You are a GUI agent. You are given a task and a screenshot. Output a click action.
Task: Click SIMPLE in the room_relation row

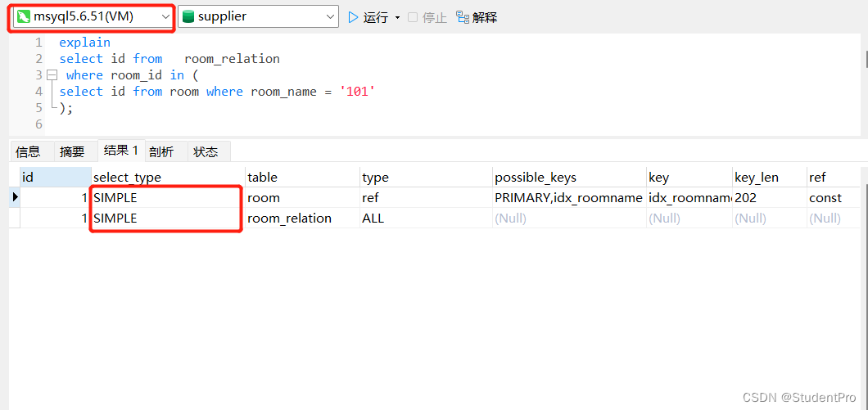(169, 218)
